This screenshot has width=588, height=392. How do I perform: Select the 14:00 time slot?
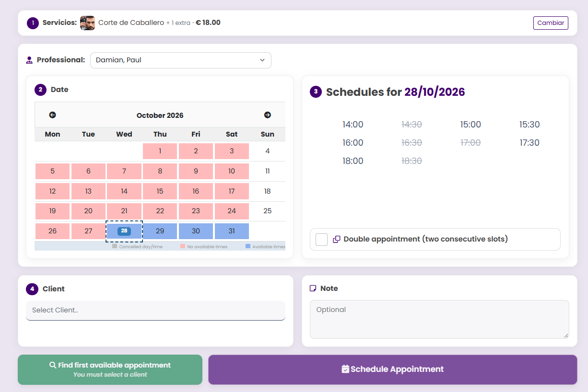click(x=353, y=125)
